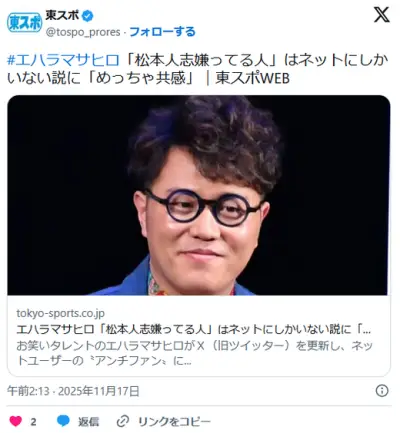Open the article preview photo
Image resolution: width=400 pixels, height=433 pixels.
coord(199,195)
